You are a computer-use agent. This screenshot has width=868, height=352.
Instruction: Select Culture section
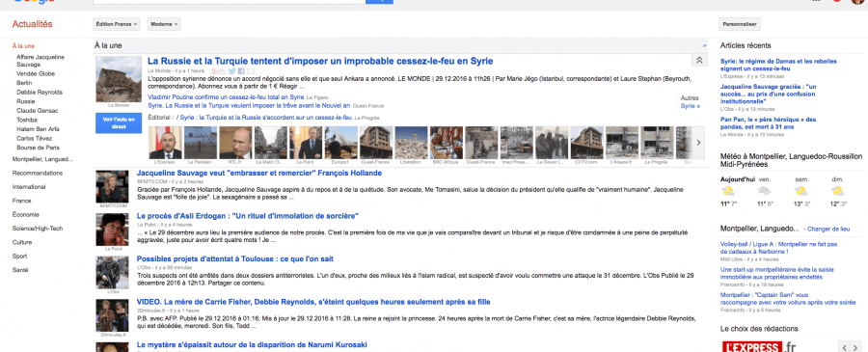(x=22, y=242)
